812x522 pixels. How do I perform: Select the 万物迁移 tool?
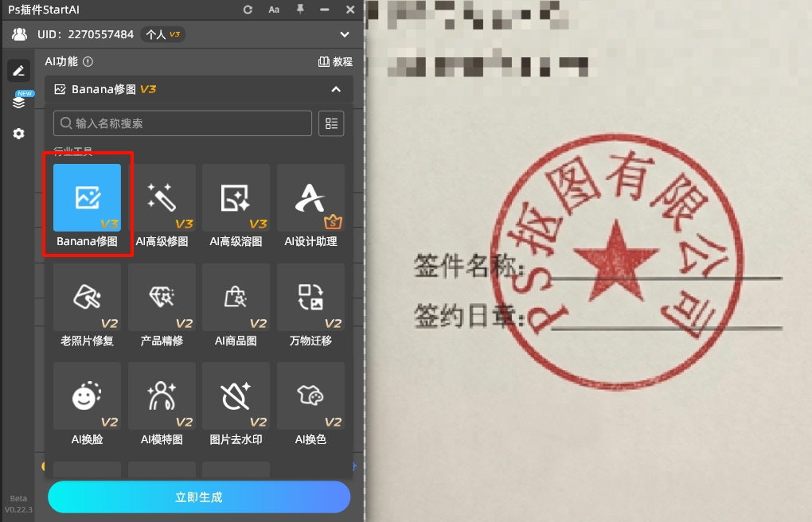tap(310, 298)
